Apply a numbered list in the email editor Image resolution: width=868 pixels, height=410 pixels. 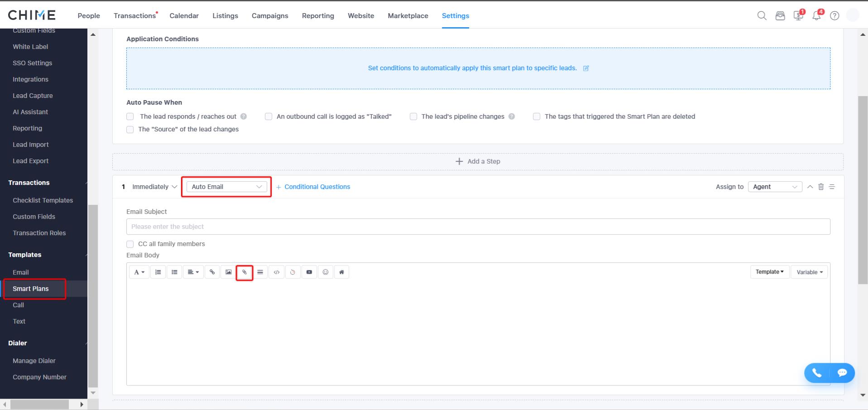(x=158, y=272)
